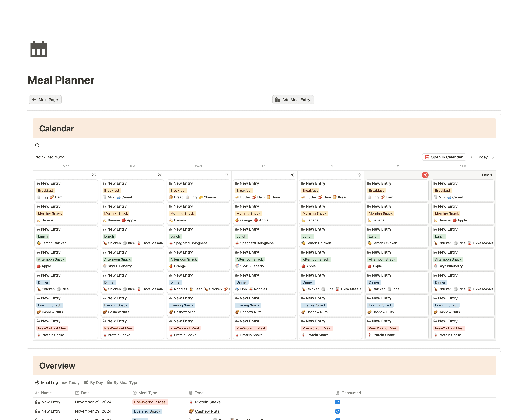Uncheck Consumed for the Cashew Nuts row
Screen dimensions: 532x420
338,411
